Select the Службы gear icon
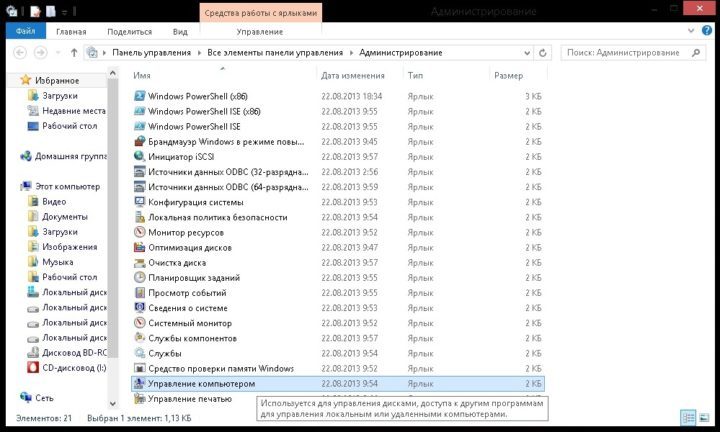Viewport: 720px width, 432px height. [x=140, y=353]
